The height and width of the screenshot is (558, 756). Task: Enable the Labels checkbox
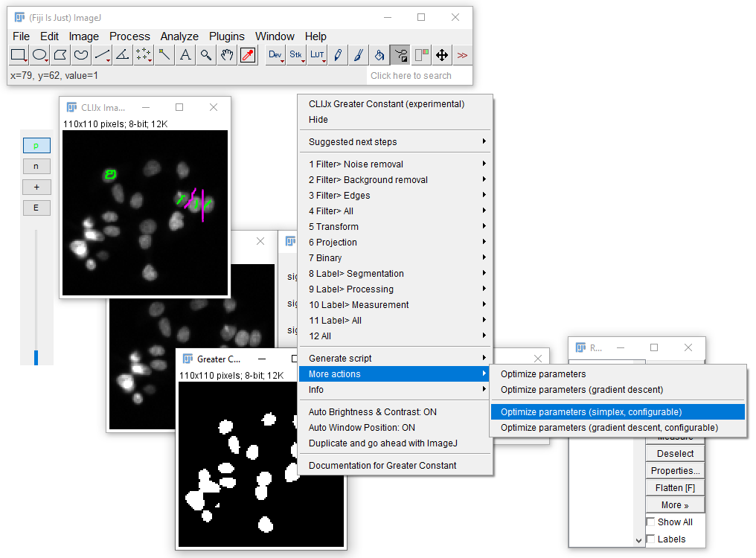point(651,539)
